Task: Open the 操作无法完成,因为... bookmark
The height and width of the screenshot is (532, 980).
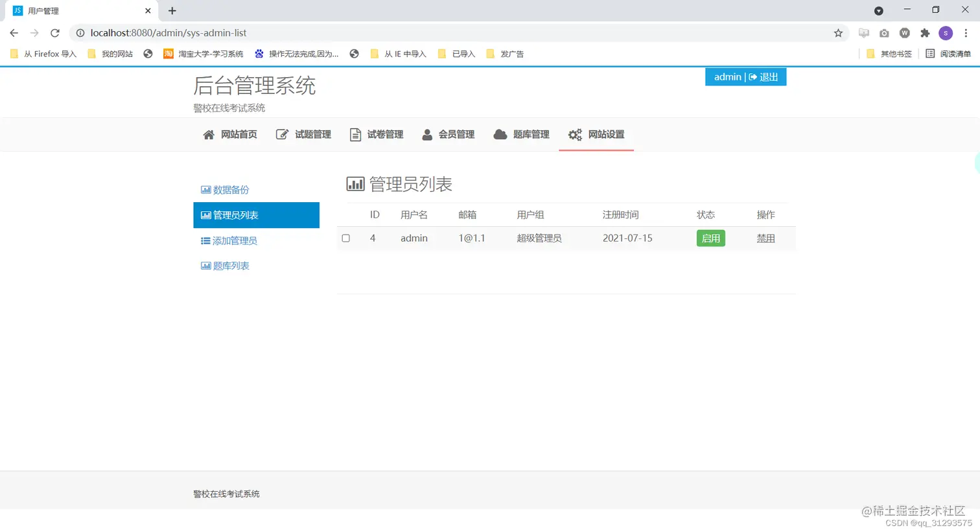Action: point(297,54)
